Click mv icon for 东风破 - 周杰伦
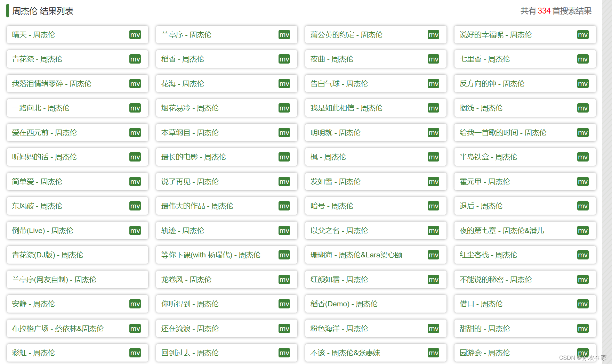 click(135, 206)
